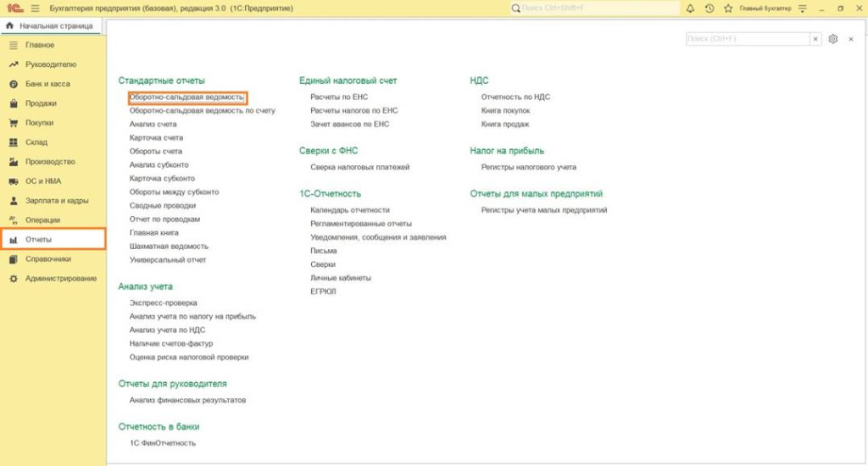
Task: Open the Регламентированные отчеты link
Action: coord(361,224)
